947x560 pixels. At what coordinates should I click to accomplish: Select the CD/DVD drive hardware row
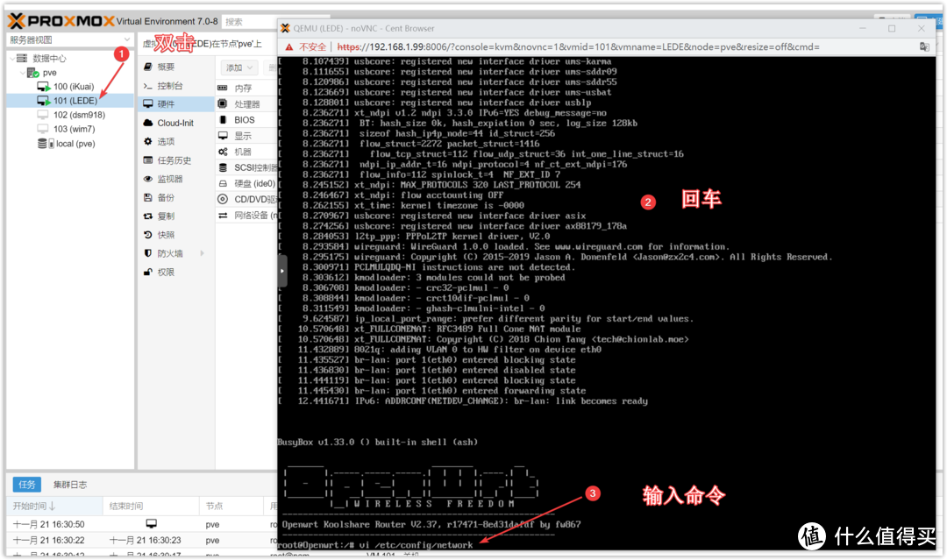click(x=246, y=199)
